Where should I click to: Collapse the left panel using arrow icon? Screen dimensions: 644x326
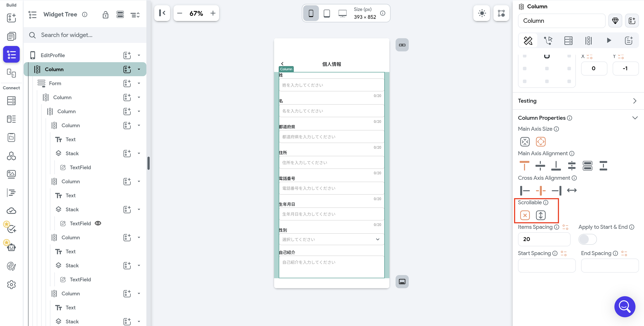coord(162,13)
